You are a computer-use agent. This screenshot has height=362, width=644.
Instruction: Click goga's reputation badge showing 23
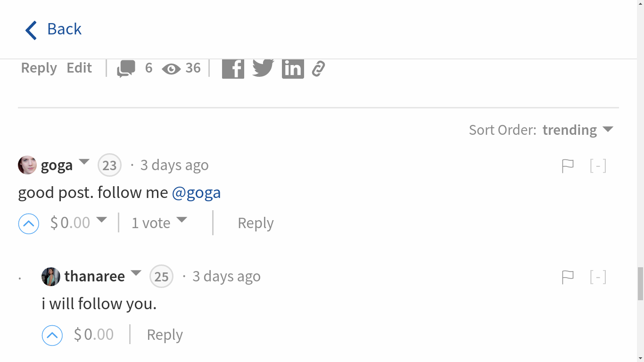109,165
